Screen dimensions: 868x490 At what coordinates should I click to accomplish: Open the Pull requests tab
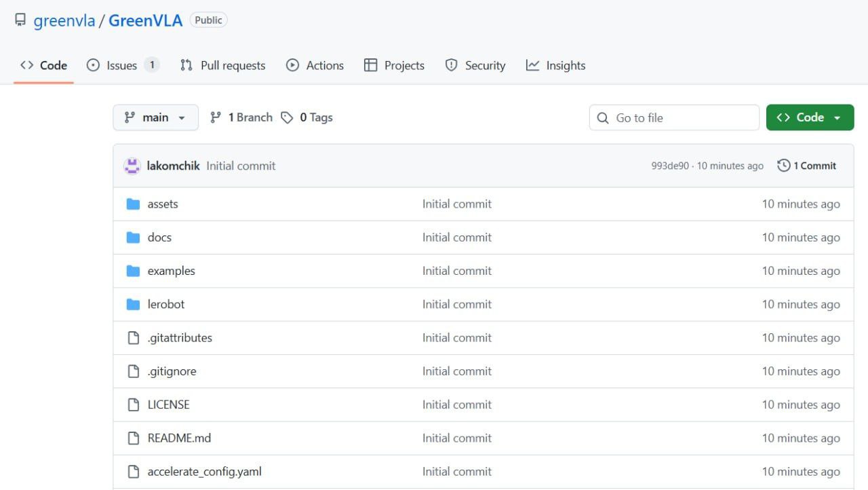[222, 65]
